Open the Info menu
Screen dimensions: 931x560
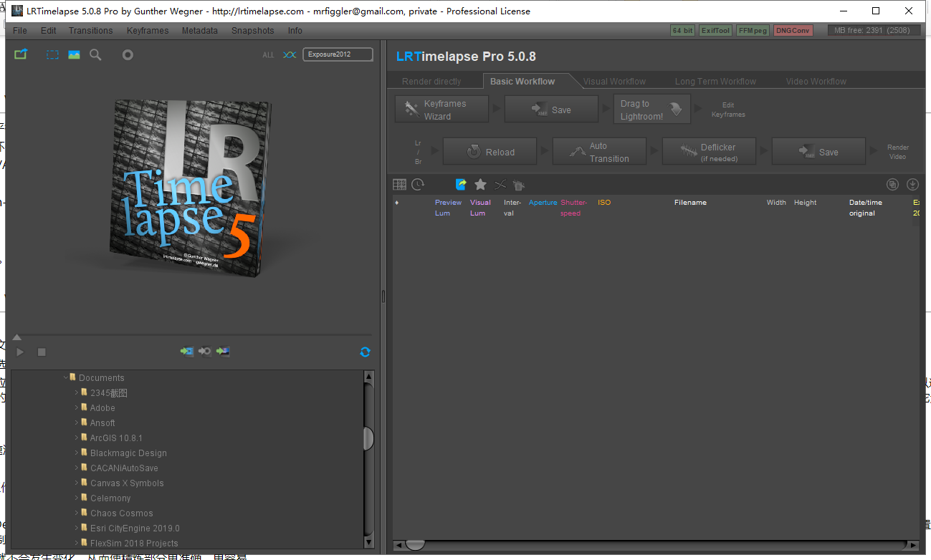(x=295, y=31)
